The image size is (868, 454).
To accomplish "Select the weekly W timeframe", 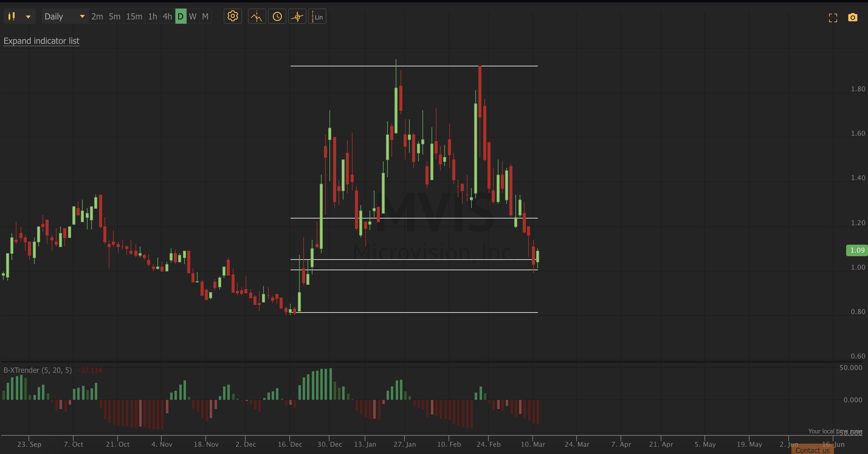I will pyautogui.click(x=192, y=16).
